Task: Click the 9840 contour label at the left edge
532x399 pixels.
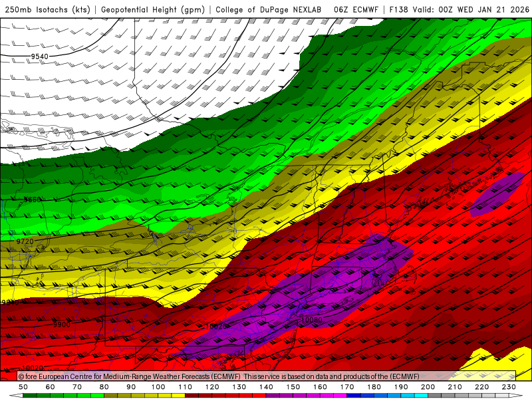Action: [10, 303]
